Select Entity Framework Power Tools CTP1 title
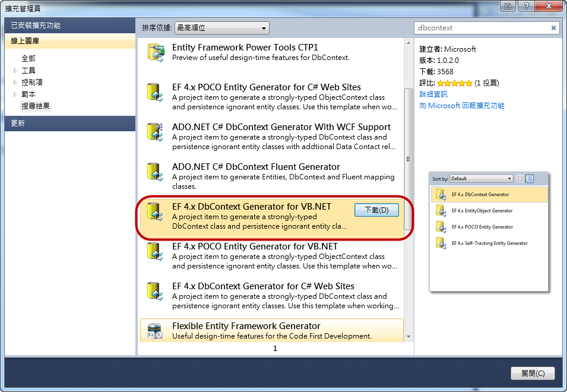This screenshot has width=567, height=392. [x=245, y=48]
